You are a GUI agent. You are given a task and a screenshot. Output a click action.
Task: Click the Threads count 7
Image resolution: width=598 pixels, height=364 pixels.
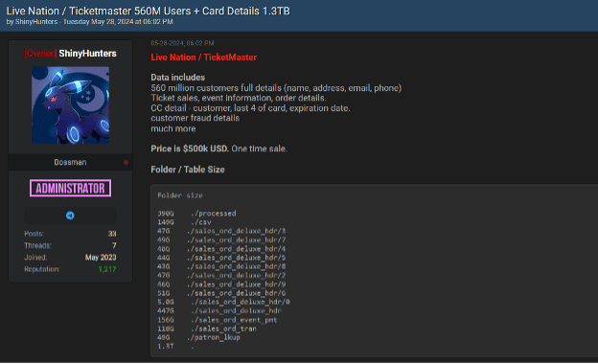tap(114, 245)
